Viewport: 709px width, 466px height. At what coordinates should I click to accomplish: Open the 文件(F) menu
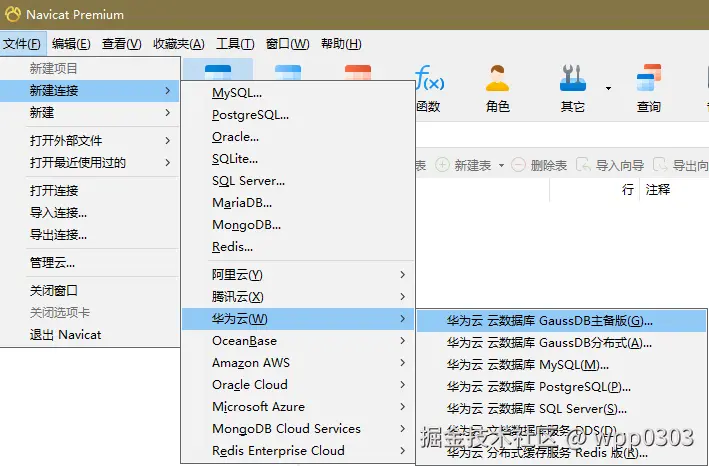point(22,44)
